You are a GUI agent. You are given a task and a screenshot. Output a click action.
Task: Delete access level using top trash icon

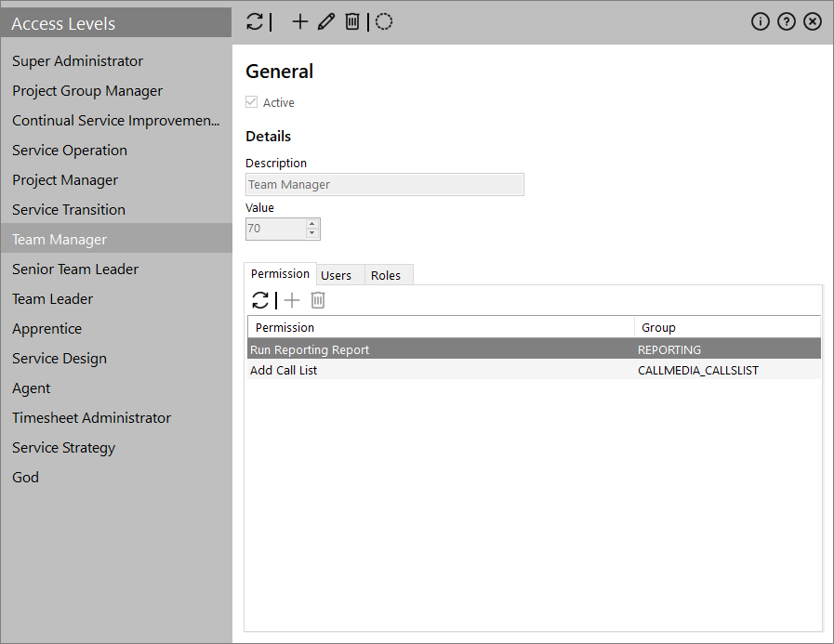pos(352,21)
